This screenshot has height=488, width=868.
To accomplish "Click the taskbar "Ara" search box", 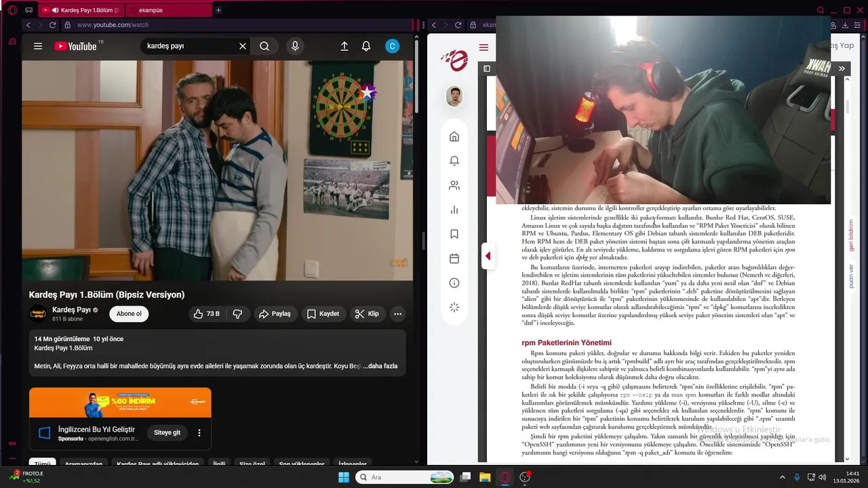I will [x=404, y=477].
